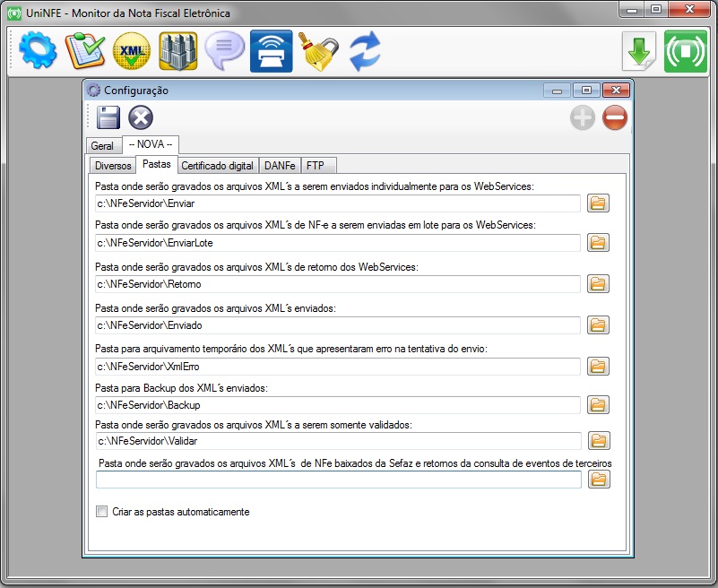Viewport: 718px width, 588px height.
Task: Maximize the UniNFE main window
Action: pyautogui.click(x=656, y=9)
